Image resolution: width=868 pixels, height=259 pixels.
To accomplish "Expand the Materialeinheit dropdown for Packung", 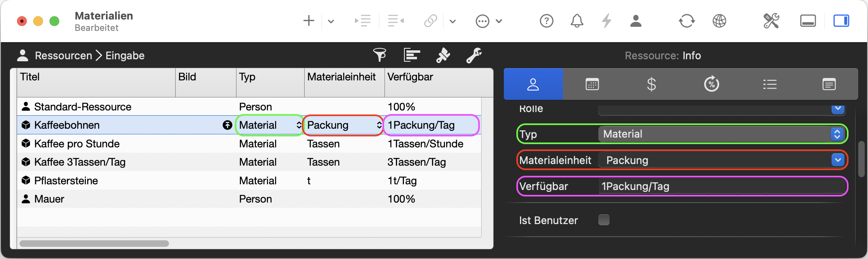I will 836,160.
